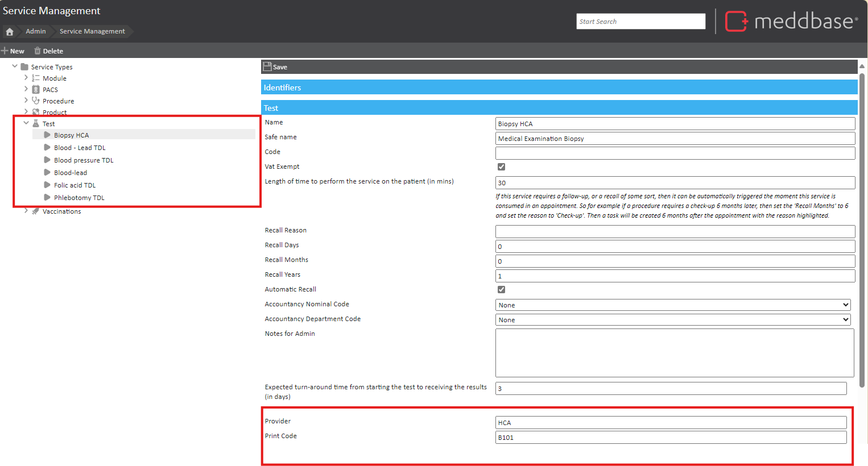Collapse the Test tree node
This screenshot has width=868, height=466.
tap(26, 123)
